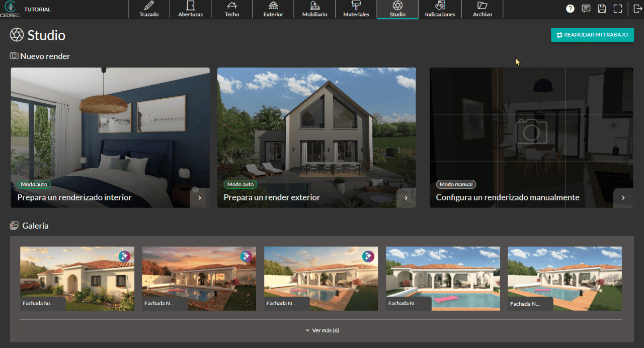Go to the Techo tab

232,10
